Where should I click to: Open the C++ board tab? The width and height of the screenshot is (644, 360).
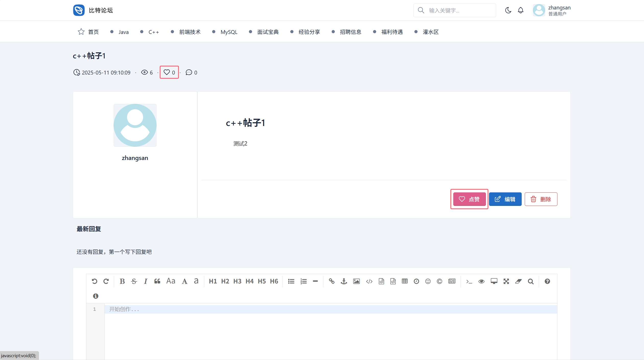(x=153, y=32)
